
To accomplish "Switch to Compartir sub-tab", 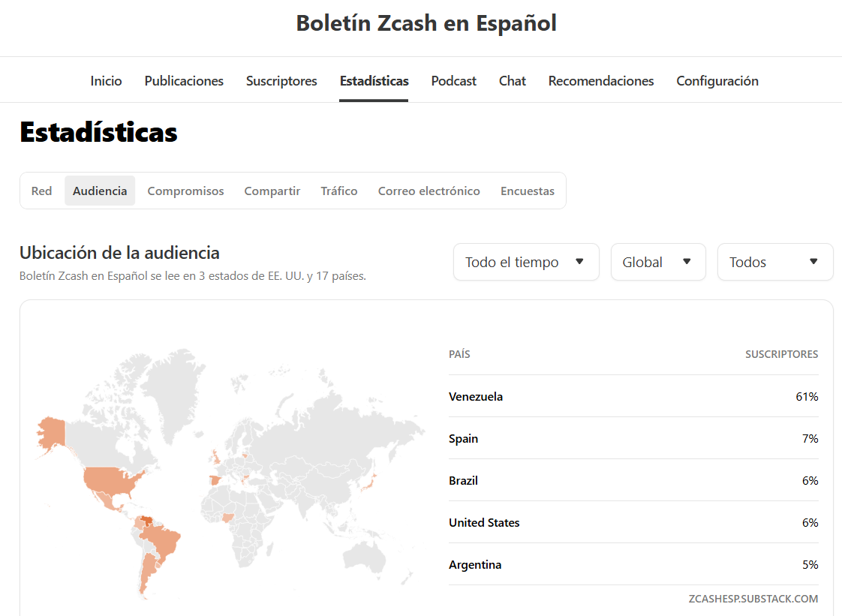I will pyautogui.click(x=272, y=191).
